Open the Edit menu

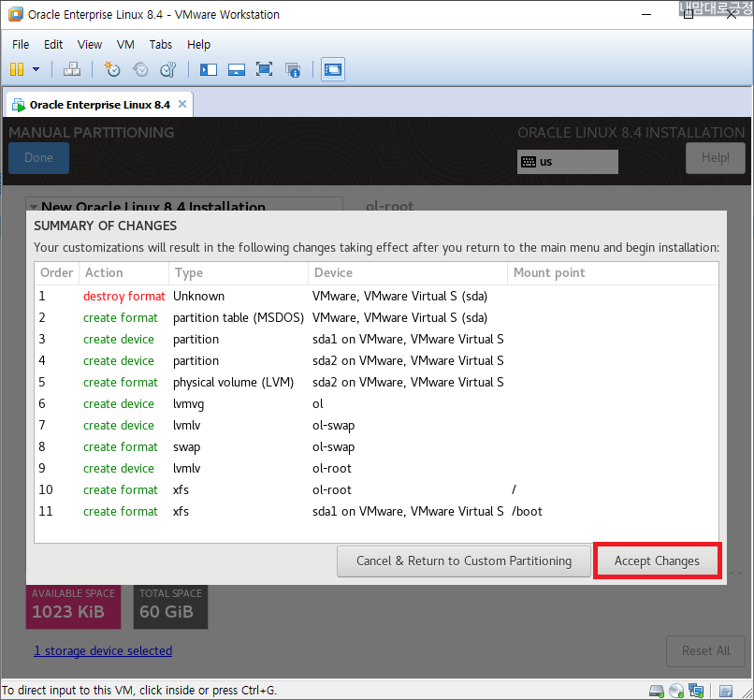[53, 44]
